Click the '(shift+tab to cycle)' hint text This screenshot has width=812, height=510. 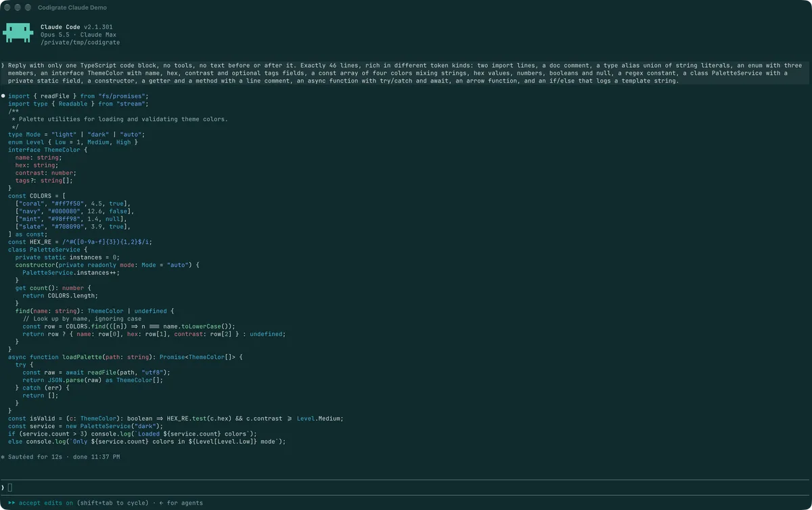pyautogui.click(x=113, y=503)
